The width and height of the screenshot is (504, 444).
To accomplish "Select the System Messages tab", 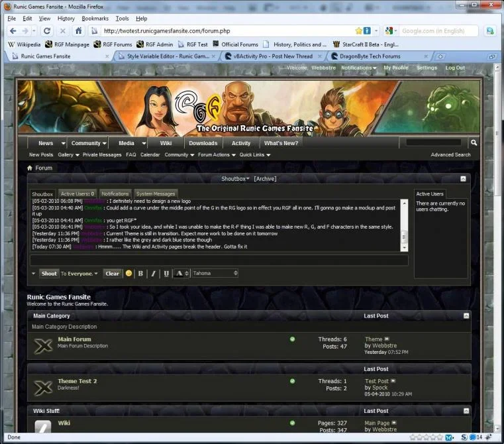I will (156, 194).
